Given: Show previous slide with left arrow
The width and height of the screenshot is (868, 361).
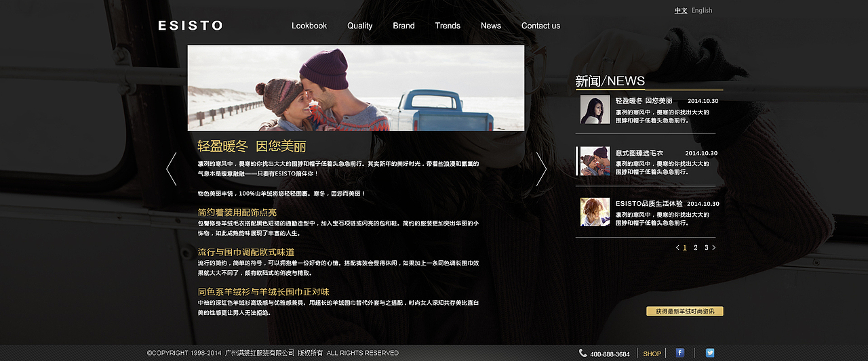Looking at the screenshot, I should pyautogui.click(x=172, y=169).
